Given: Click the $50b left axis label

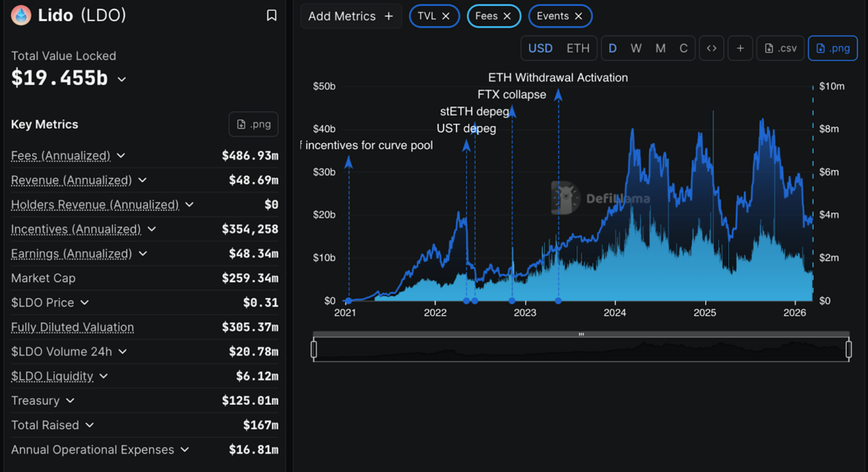Looking at the screenshot, I should [x=324, y=86].
